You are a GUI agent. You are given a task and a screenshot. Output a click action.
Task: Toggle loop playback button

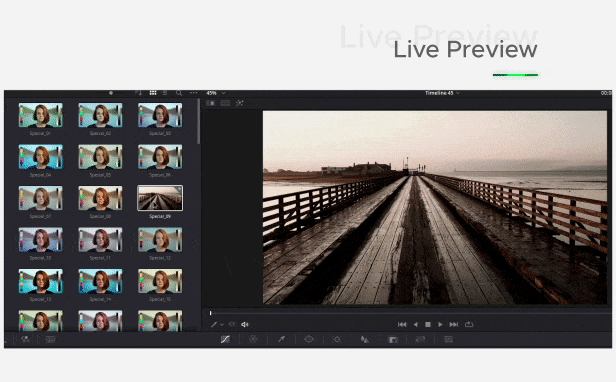coord(469,325)
